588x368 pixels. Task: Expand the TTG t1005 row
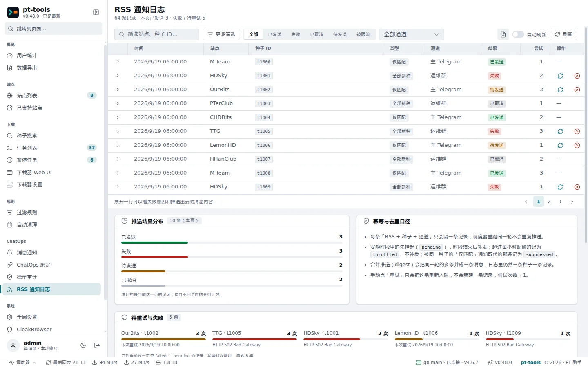(x=118, y=131)
